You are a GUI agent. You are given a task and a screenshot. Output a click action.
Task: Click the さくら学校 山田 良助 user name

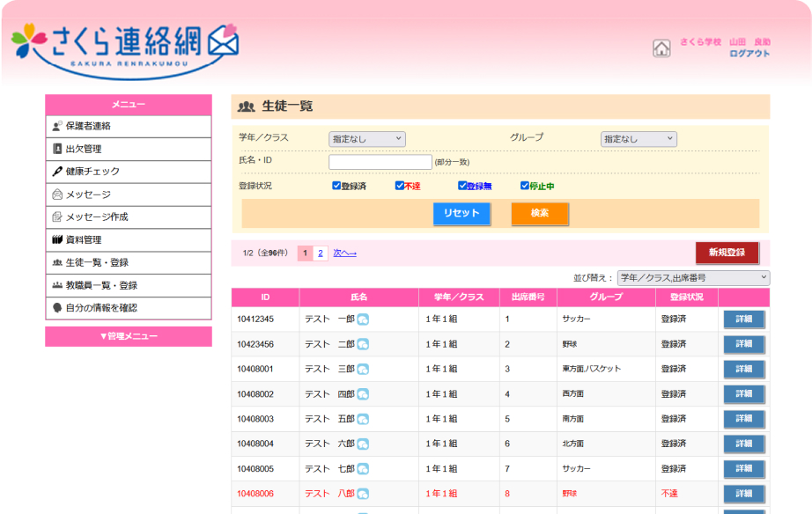pyautogui.click(x=725, y=42)
